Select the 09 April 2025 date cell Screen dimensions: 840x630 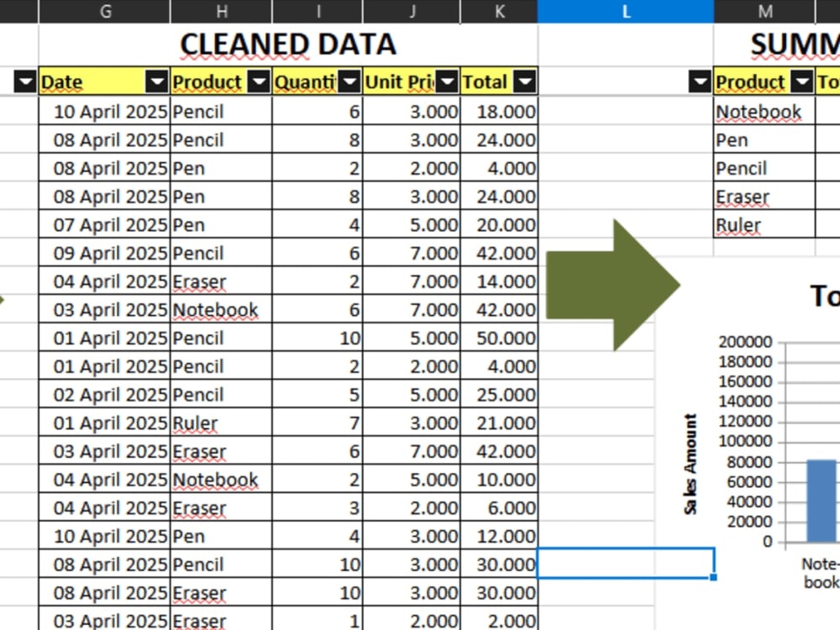(x=104, y=253)
